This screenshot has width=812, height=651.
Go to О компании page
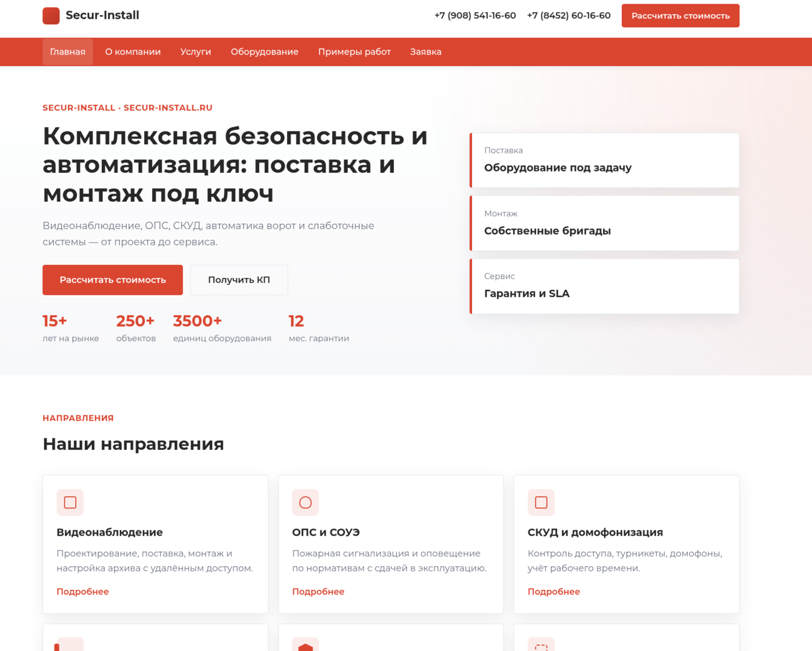pos(133,52)
